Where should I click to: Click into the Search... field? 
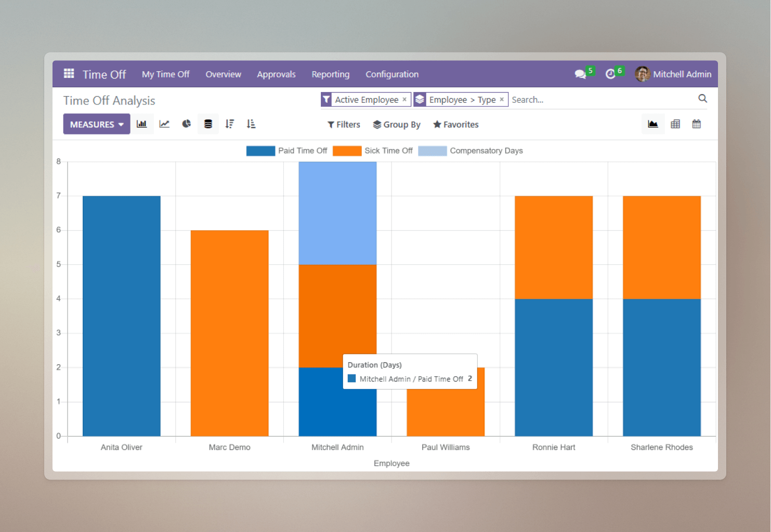tap(603, 100)
